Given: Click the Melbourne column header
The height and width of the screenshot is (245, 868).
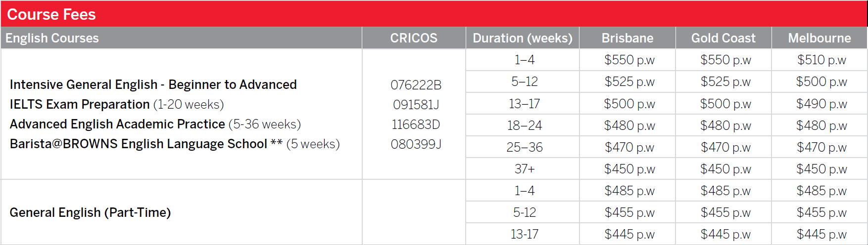Looking at the screenshot, I should (x=819, y=38).
